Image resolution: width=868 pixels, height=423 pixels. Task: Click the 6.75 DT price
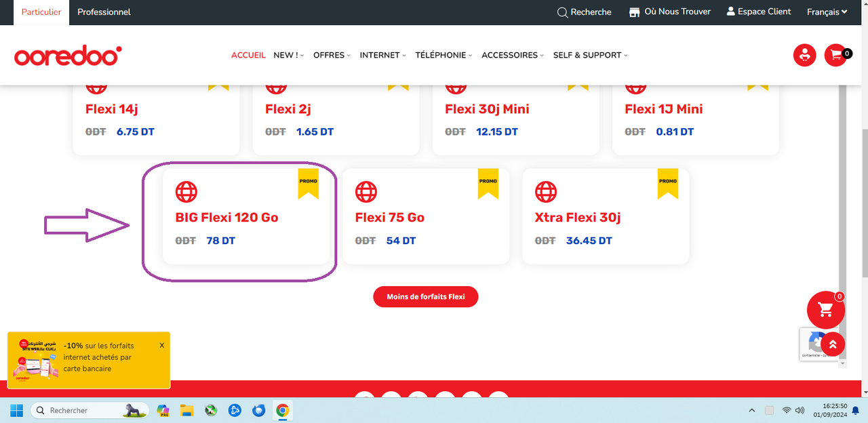pyautogui.click(x=136, y=132)
